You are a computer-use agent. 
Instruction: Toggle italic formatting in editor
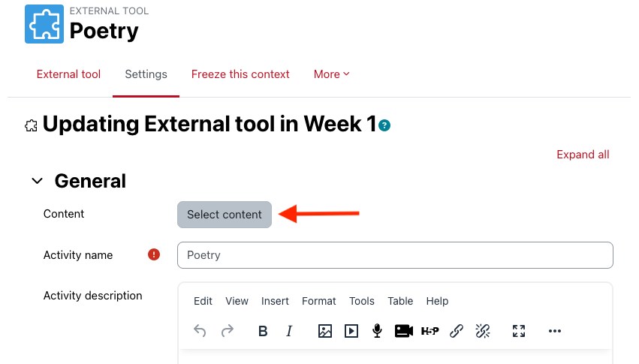(x=289, y=331)
